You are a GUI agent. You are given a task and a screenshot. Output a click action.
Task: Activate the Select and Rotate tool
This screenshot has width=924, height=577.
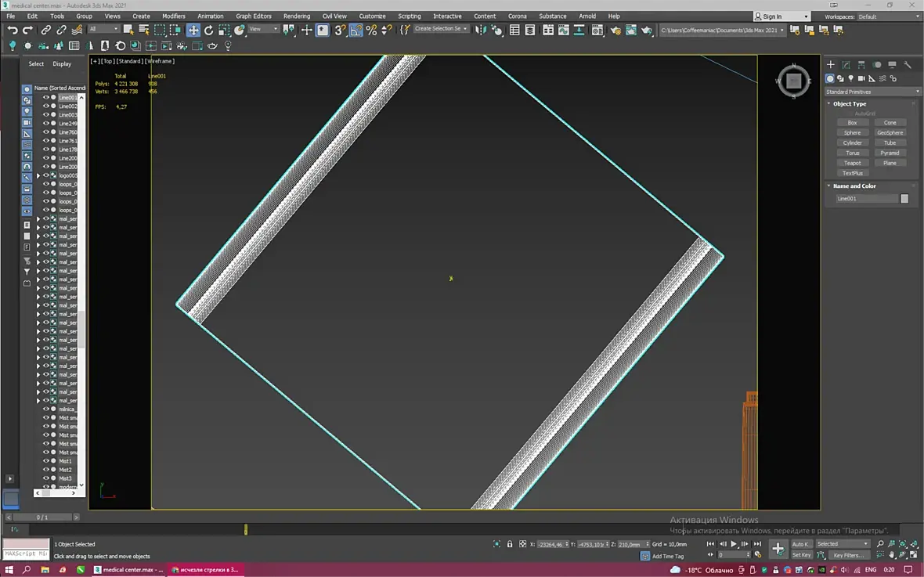coord(208,30)
